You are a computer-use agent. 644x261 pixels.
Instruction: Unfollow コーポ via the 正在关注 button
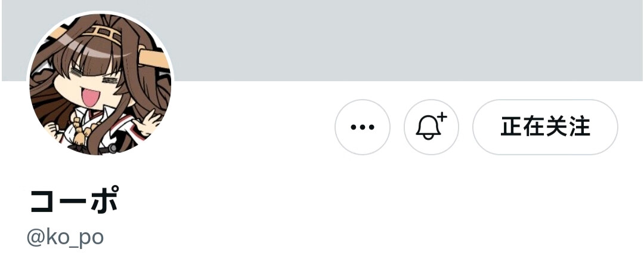(545, 127)
